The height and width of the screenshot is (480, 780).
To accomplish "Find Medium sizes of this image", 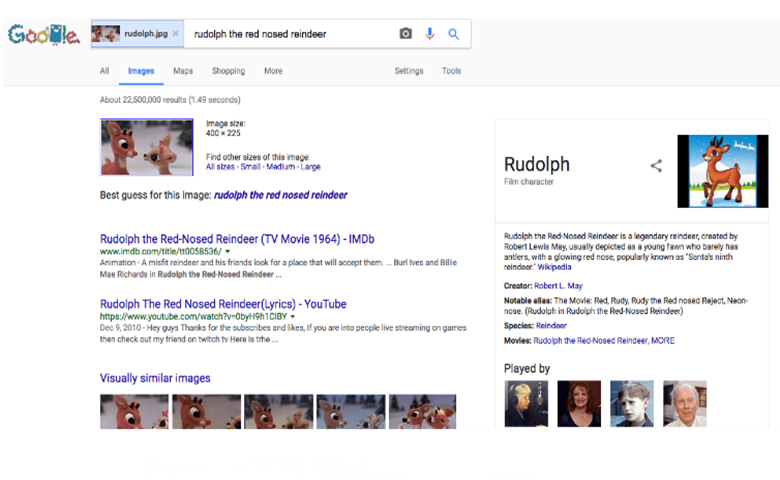I will click(281, 167).
